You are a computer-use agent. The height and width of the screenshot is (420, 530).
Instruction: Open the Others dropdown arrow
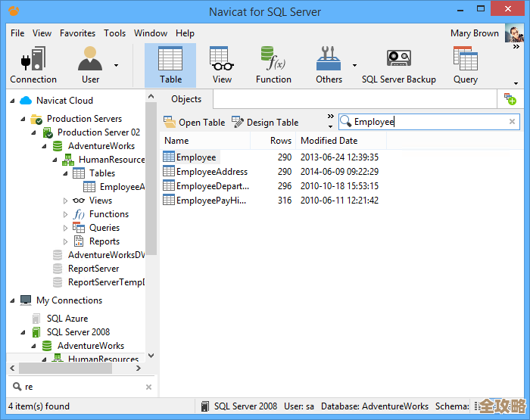point(354,65)
